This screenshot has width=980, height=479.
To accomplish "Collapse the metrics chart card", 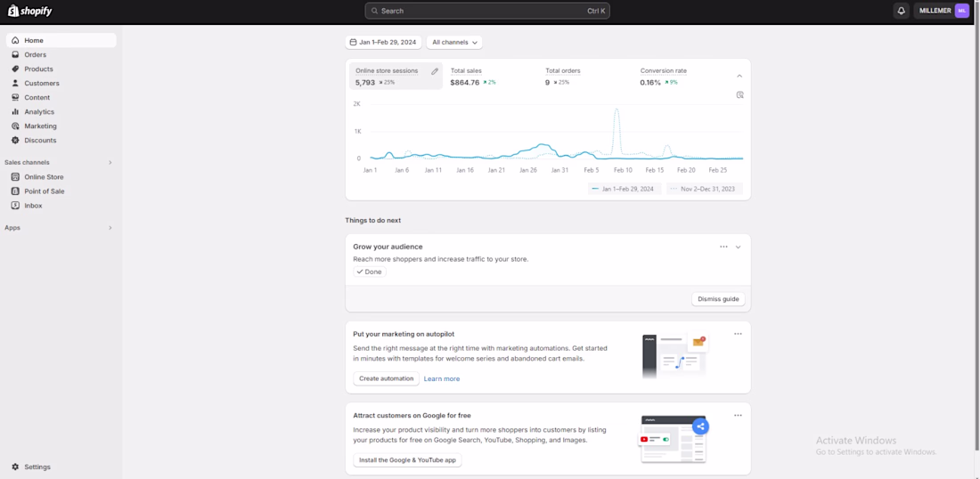I will click(x=739, y=77).
